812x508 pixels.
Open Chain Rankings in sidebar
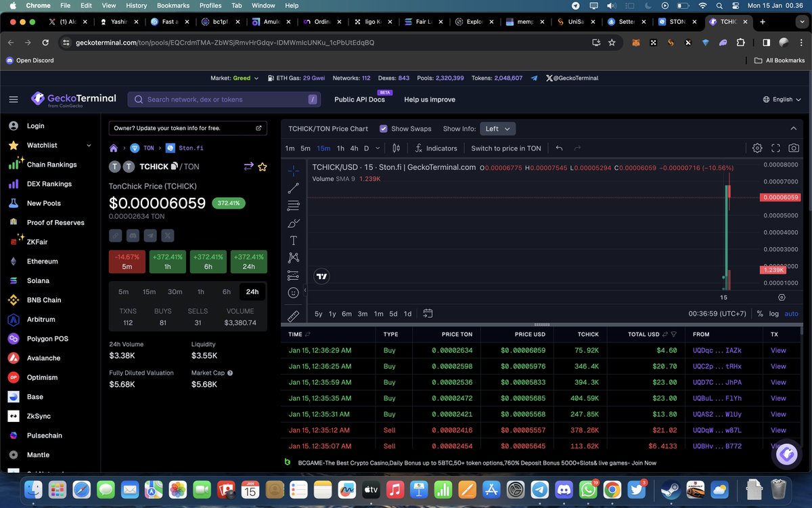pos(51,165)
